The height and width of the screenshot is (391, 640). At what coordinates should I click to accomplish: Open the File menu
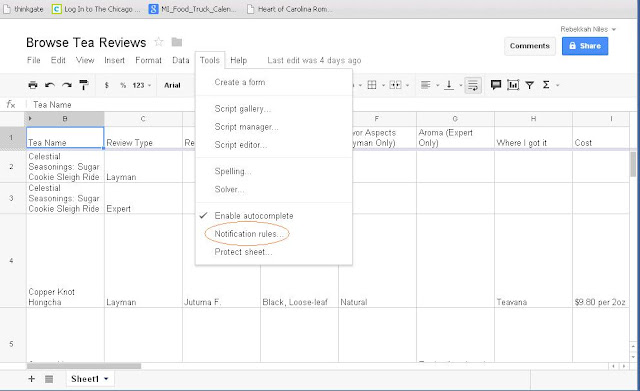(x=33, y=60)
